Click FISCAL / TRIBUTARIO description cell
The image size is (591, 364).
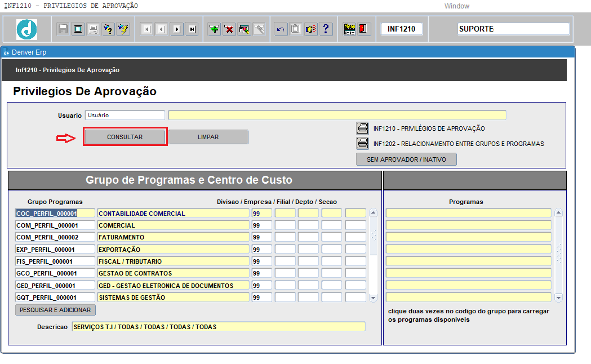(174, 261)
